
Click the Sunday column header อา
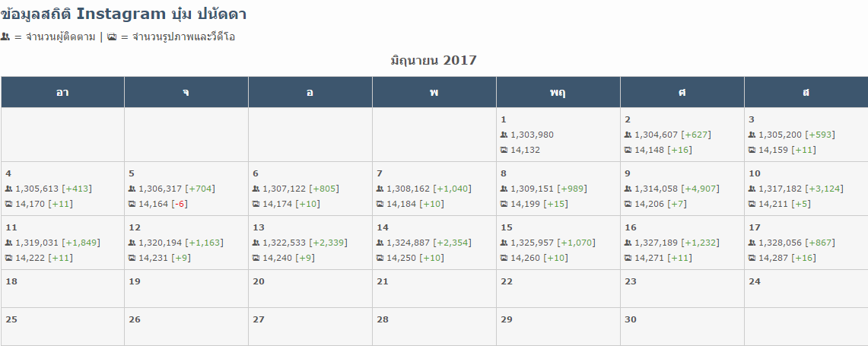click(x=62, y=92)
